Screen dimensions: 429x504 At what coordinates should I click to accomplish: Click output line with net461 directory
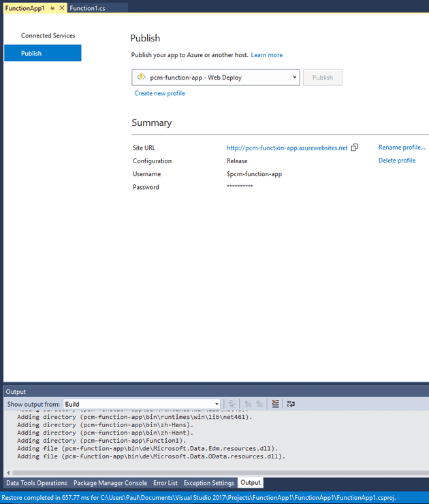(x=135, y=417)
